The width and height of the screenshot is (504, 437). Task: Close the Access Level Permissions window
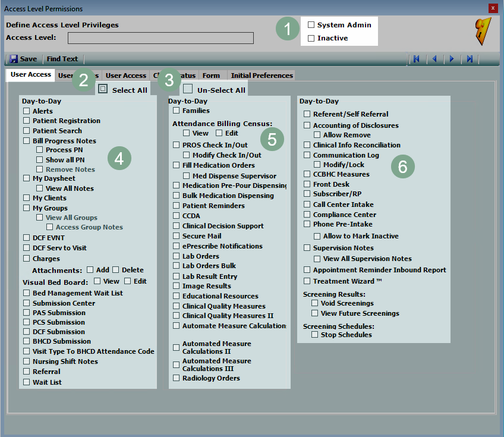(492, 8)
